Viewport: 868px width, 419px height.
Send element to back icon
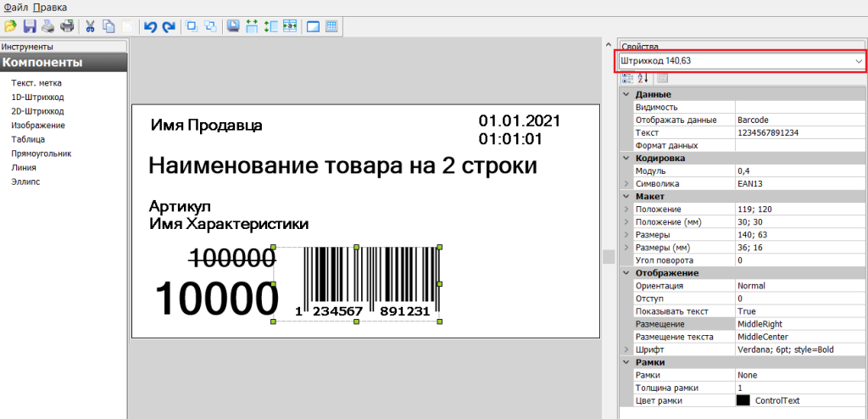pyautogui.click(x=211, y=26)
